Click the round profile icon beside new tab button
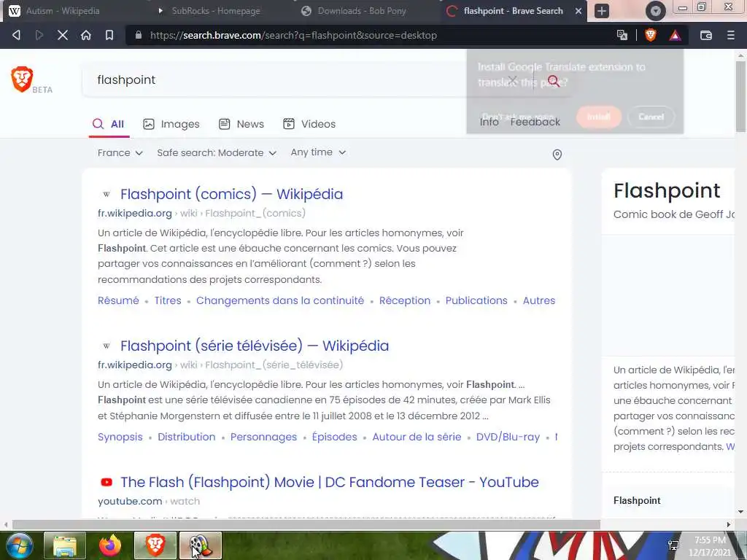747x560 pixels. click(x=656, y=11)
